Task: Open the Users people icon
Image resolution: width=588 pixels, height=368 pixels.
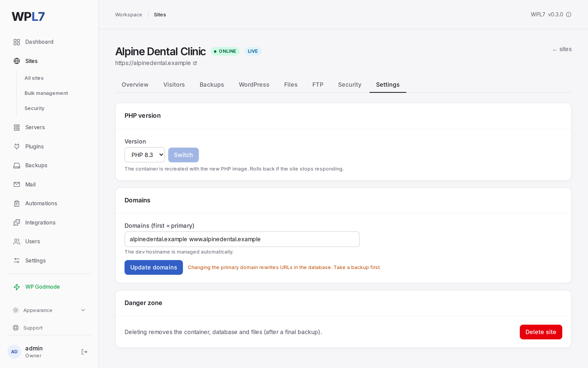Action: [17, 241]
